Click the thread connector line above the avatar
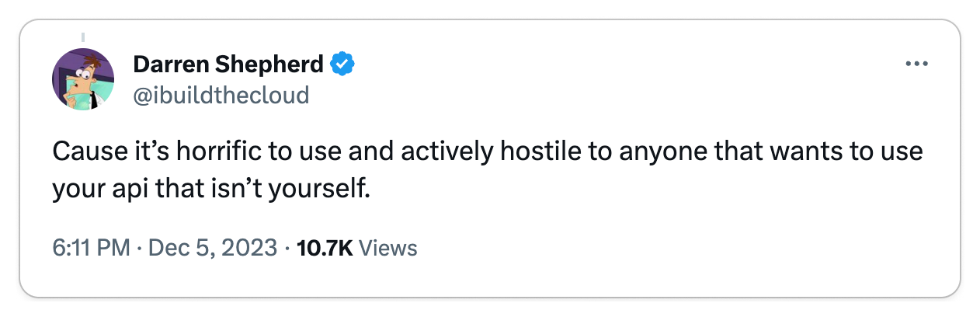This screenshot has height=317, width=980. pos(83,37)
